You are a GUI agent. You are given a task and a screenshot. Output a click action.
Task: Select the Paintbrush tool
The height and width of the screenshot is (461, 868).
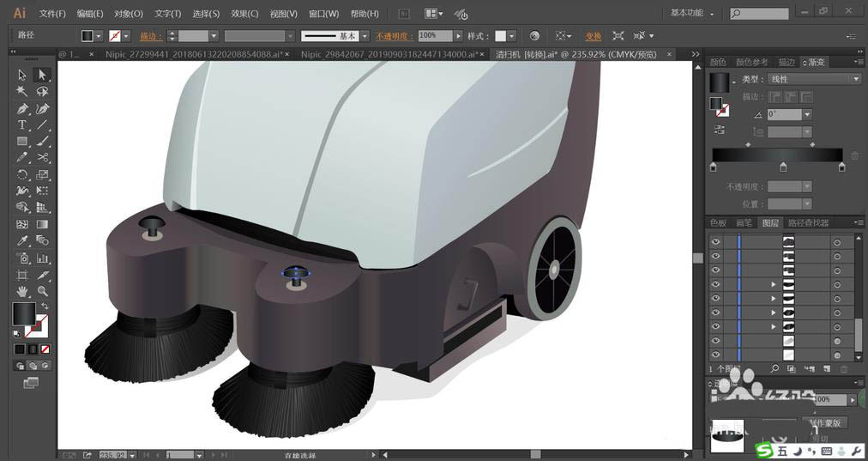coord(42,142)
